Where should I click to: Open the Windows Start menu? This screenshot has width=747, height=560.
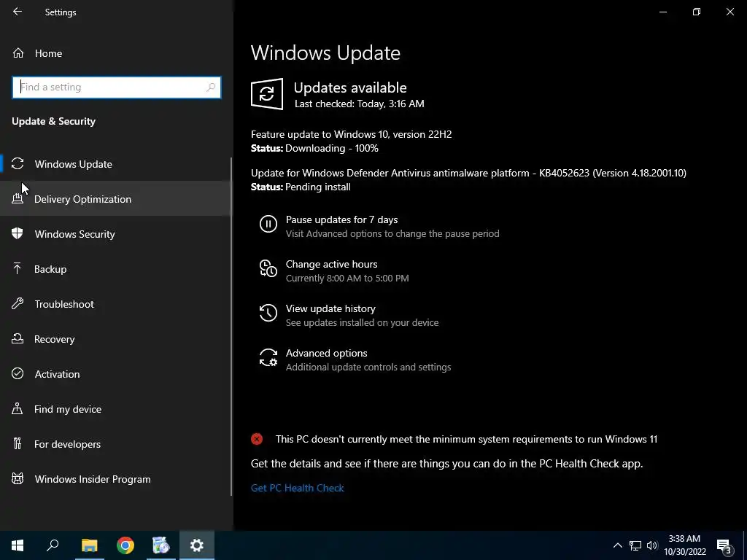18,545
